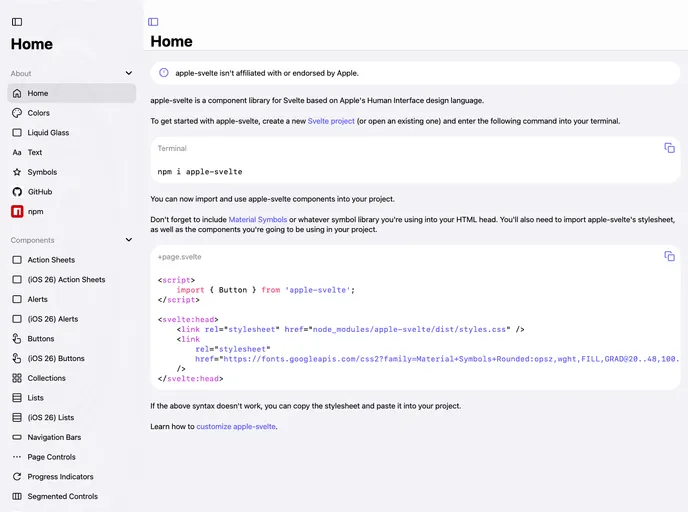Go to the Symbols page
This screenshot has height=512, width=688.
[72, 172]
